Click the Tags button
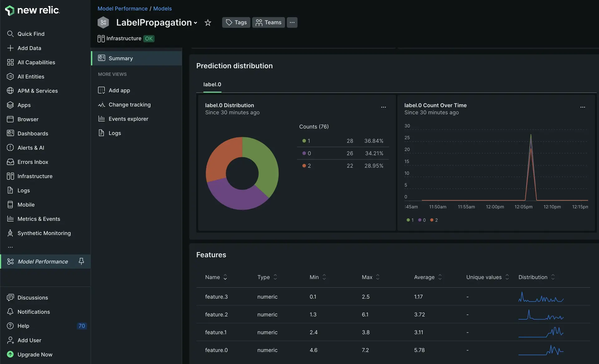This screenshot has width=599, height=364. [236, 22]
